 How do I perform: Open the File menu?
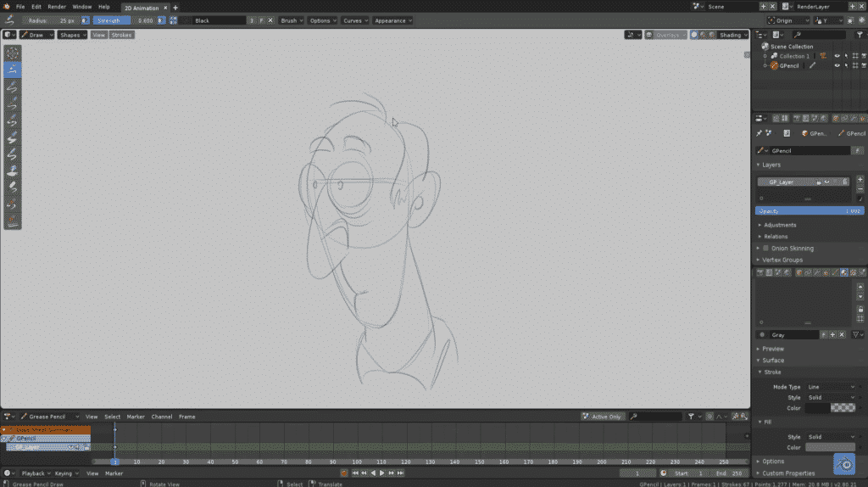[20, 7]
